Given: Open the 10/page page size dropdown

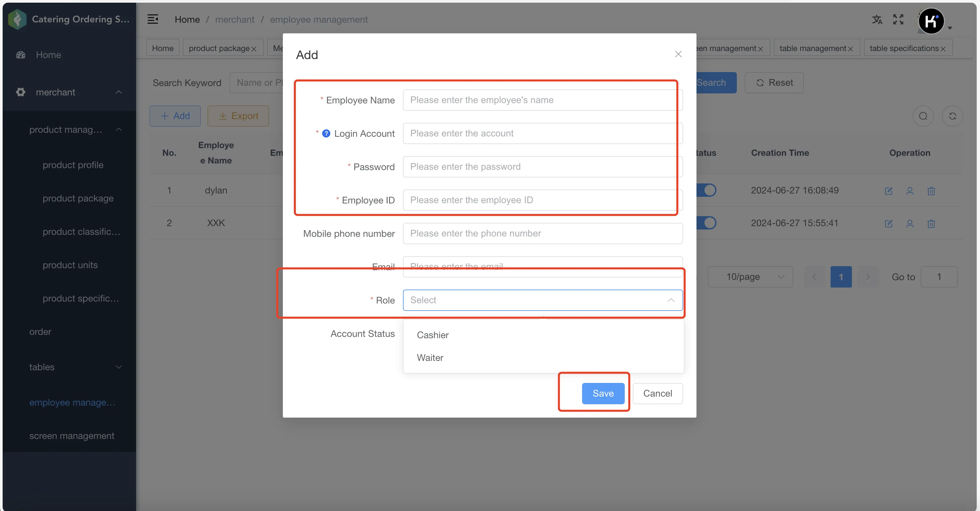Looking at the screenshot, I should (750, 277).
